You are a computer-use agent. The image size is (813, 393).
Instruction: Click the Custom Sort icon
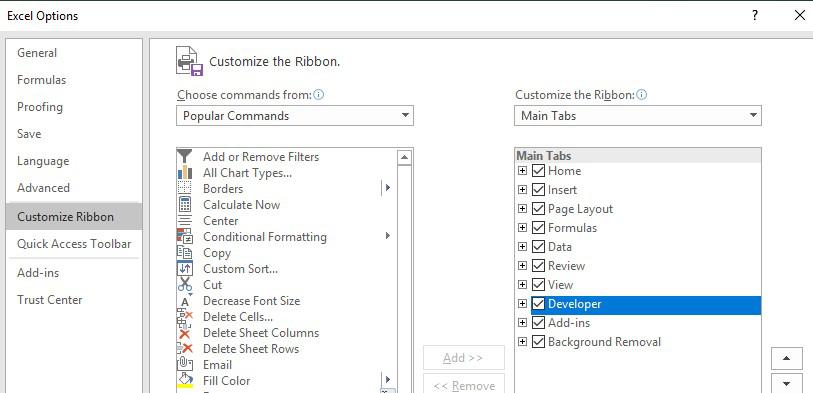point(185,269)
